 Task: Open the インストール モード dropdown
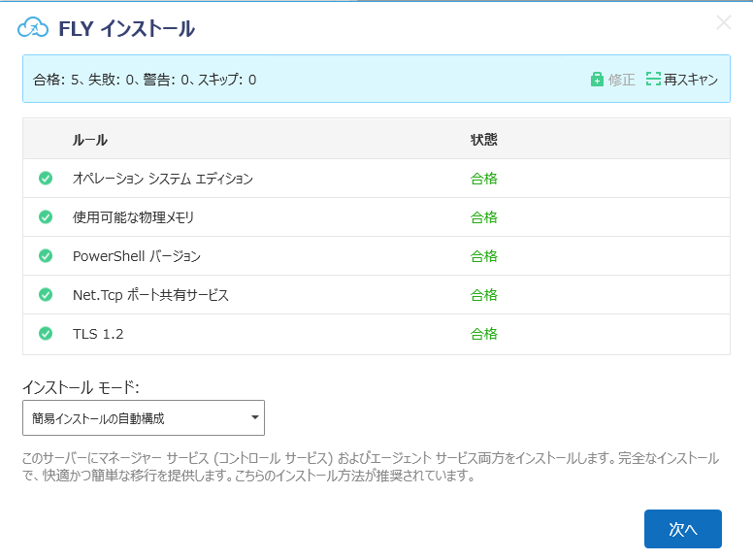click(144, 418)
